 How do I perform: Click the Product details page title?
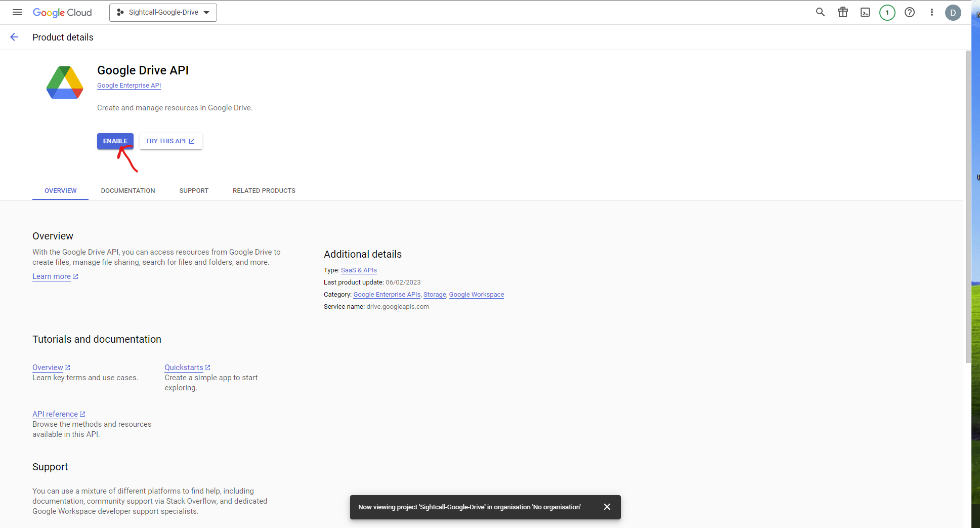63,37
